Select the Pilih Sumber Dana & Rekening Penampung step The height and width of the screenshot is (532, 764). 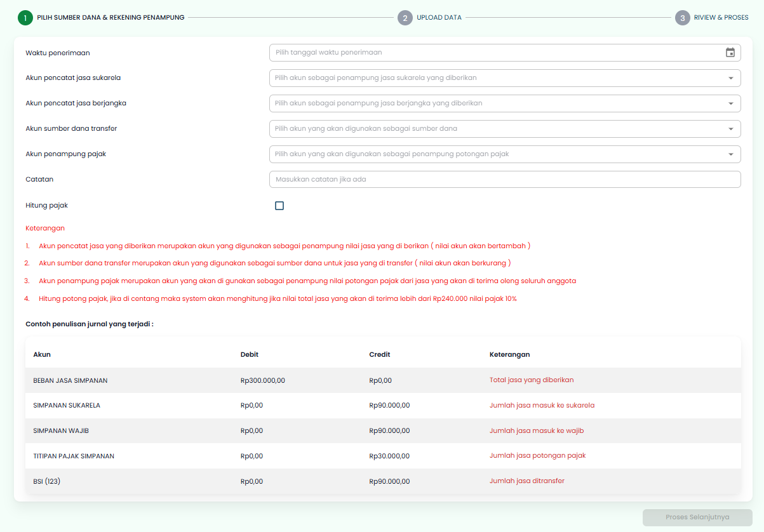point(111,18)
